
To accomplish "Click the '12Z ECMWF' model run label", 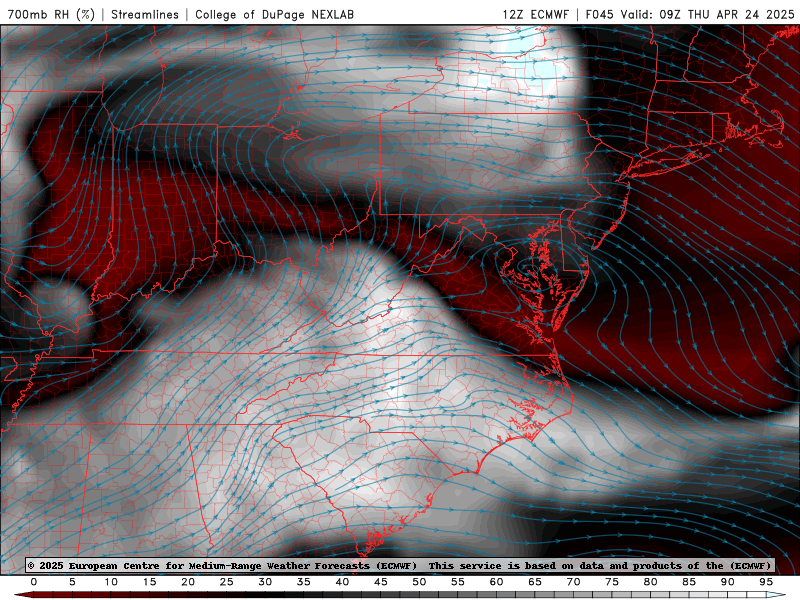I will pyautogui.click(x=535, y=14).
